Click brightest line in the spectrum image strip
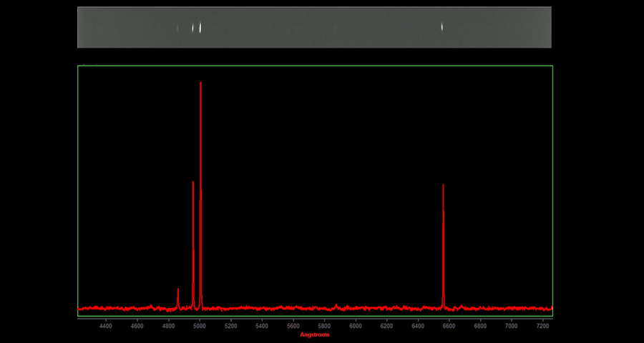The image size is (644, 343). (x=200, y=27)
